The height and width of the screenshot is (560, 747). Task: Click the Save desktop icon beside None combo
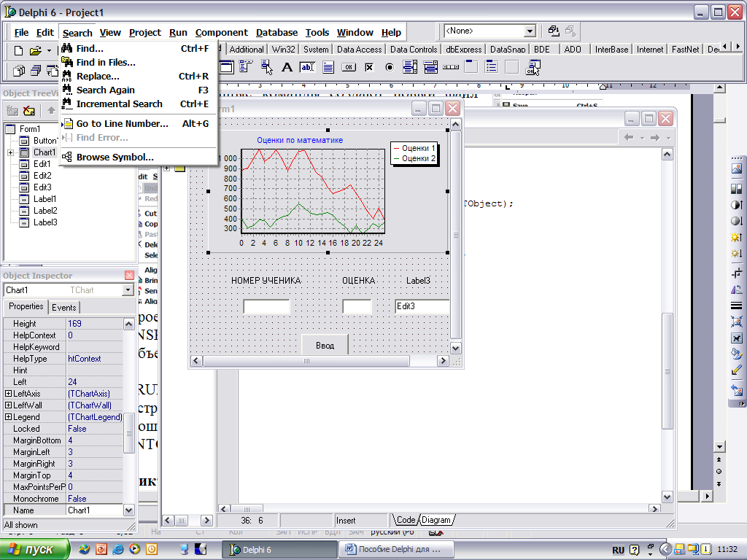(553, 31)
